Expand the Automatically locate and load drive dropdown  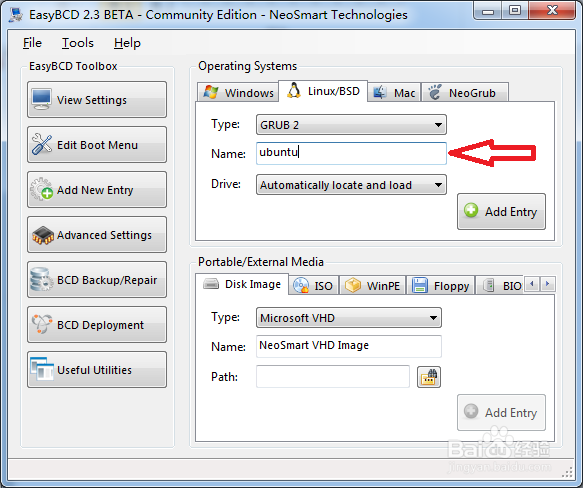[351, 185]
